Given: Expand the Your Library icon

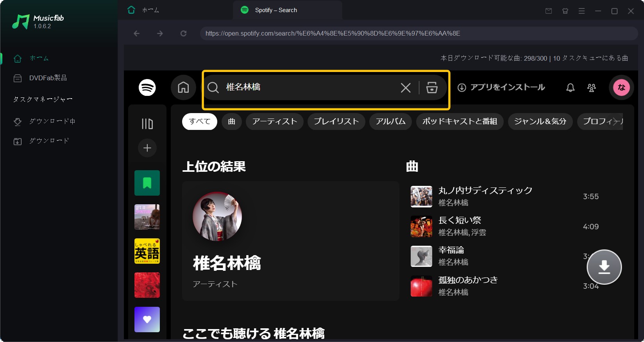Looking at the screenshot, I should pos(147,124).
